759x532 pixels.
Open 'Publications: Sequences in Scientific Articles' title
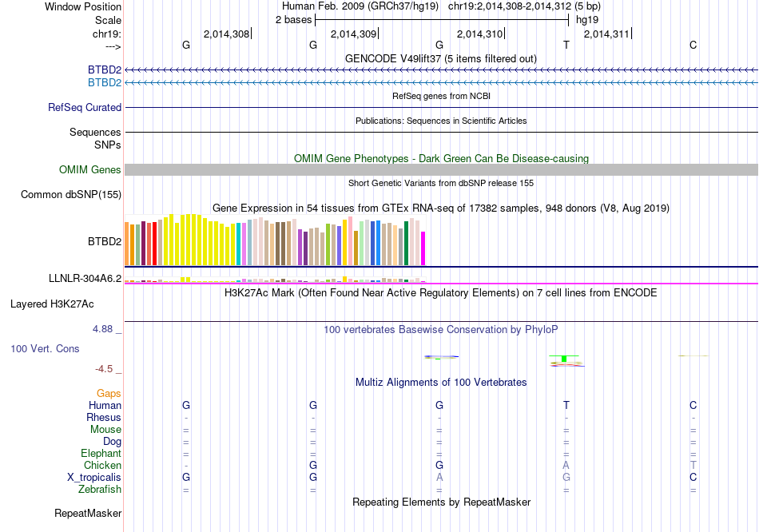click(441, 121)
